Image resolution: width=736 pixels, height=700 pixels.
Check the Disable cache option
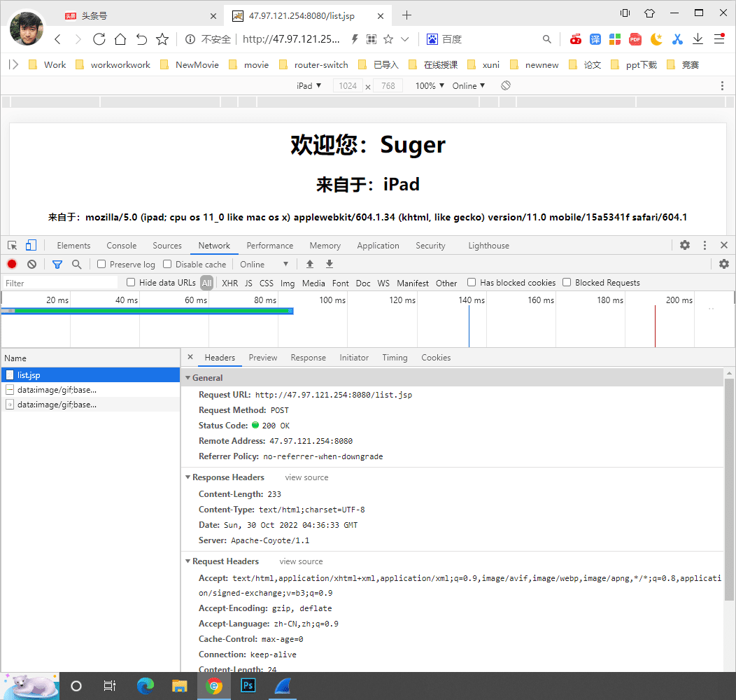click(x=167, y=264)
